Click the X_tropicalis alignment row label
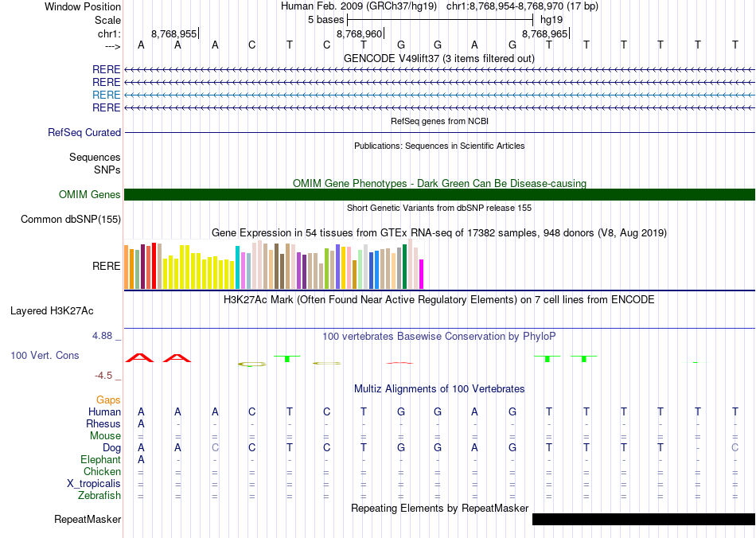Viewport: 756px width, 538px height. pos(94,484)
